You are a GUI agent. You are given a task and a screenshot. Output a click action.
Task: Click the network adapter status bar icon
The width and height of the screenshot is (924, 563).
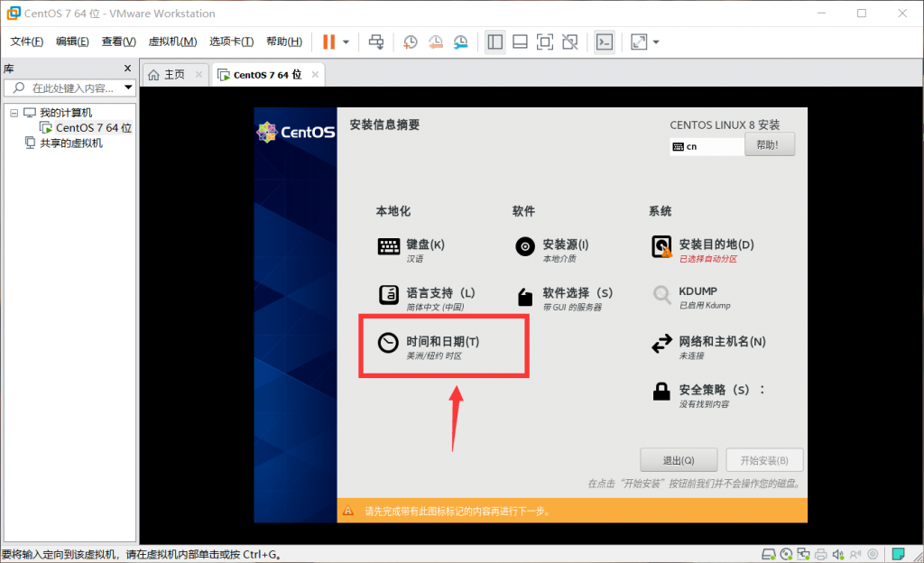click(803, 554)
